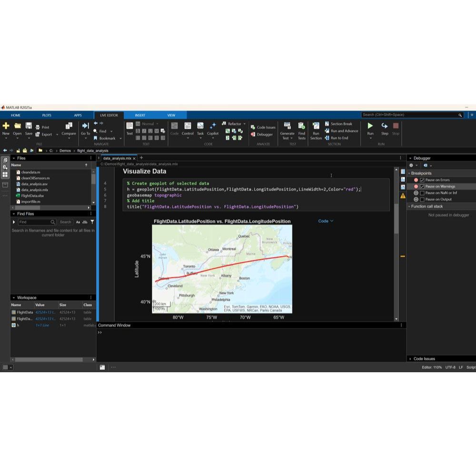Click the Run Section icon

316,126
